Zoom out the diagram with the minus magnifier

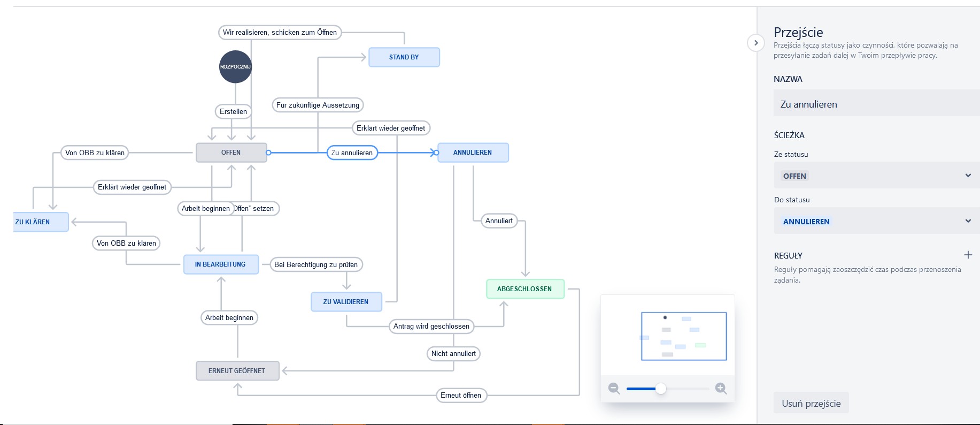(614, 389)
